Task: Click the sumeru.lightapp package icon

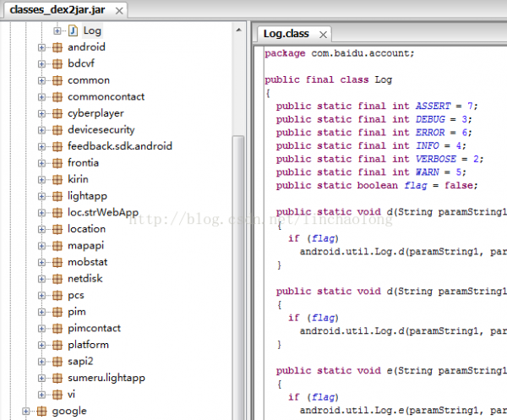Action: click(x=57, y=378)
